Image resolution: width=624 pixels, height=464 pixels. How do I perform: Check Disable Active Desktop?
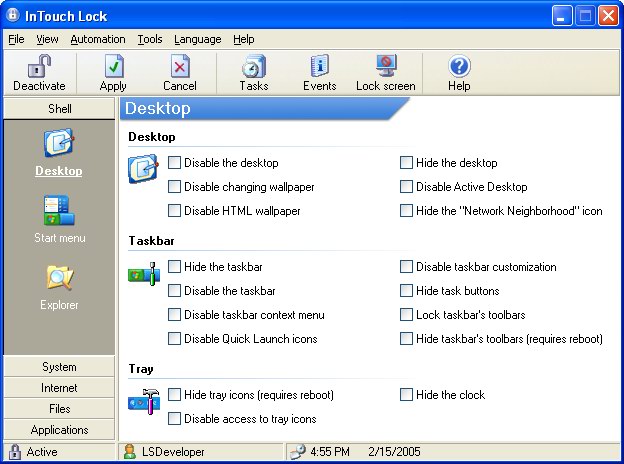(406, 187)
